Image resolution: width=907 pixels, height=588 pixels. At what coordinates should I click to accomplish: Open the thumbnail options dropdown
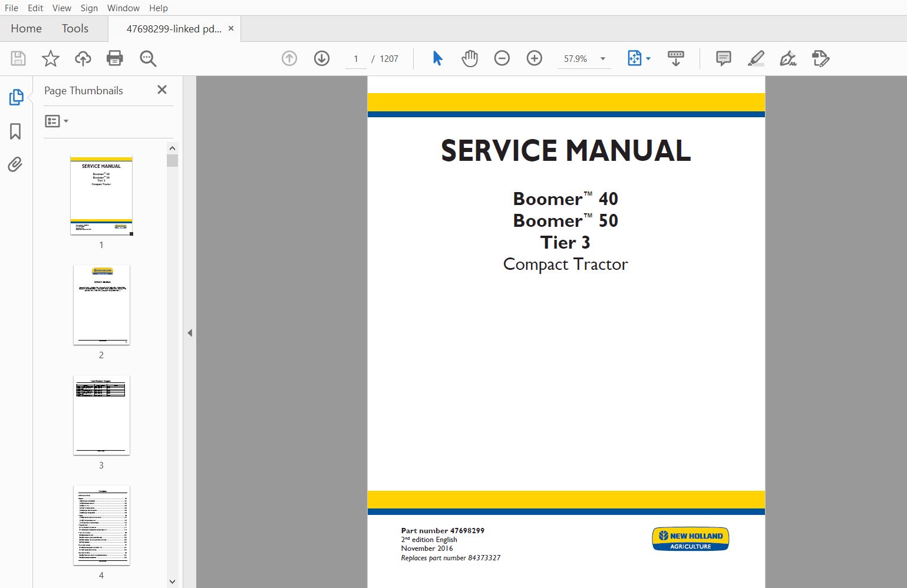pyautogui.click(x=57, y=121)
